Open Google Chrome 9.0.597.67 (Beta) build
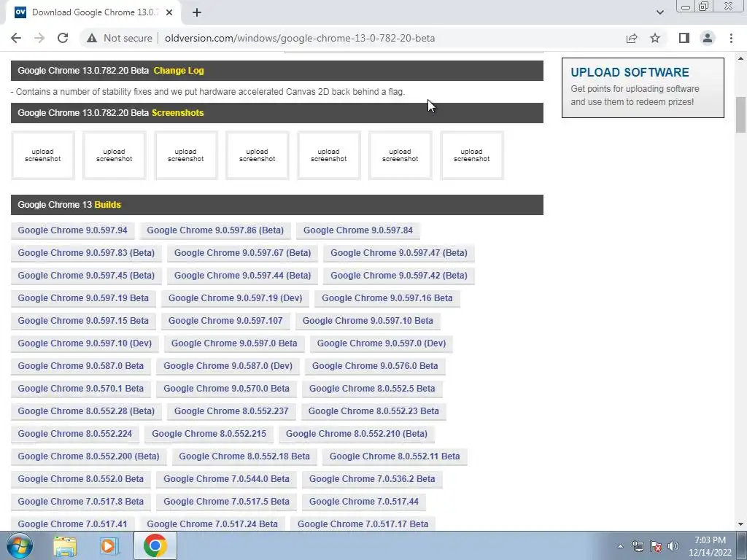Image resolution: width=747 pixels, height=560 pixels. (x=242, y=253)
